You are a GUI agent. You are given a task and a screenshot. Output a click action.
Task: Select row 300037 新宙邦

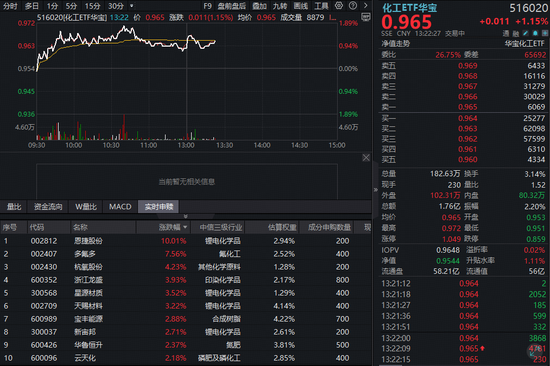(186, 332)
